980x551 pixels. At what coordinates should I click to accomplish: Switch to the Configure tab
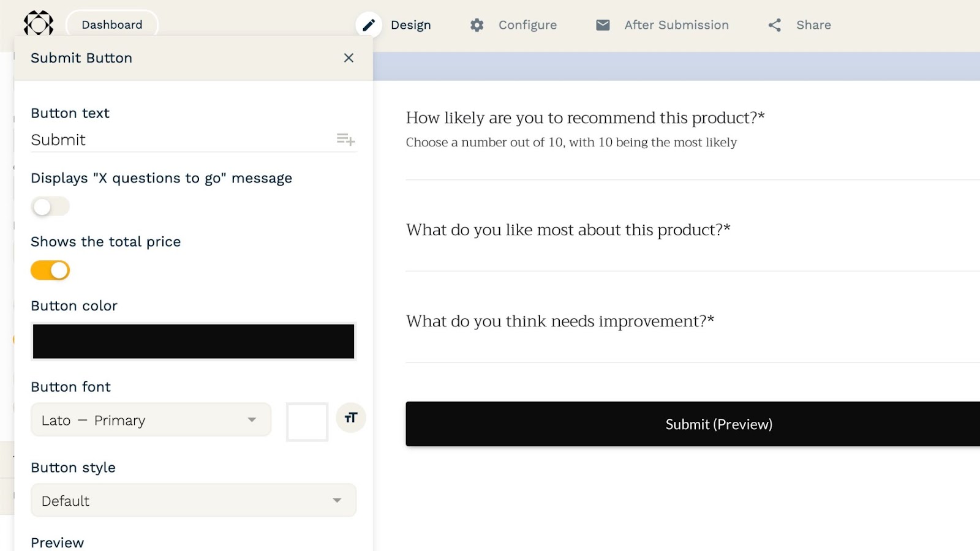[527, 25]
